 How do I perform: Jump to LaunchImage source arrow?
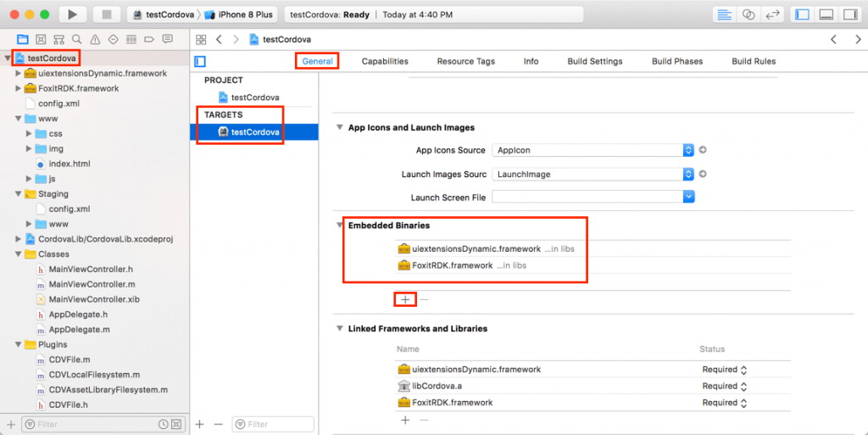click(703, 174)
